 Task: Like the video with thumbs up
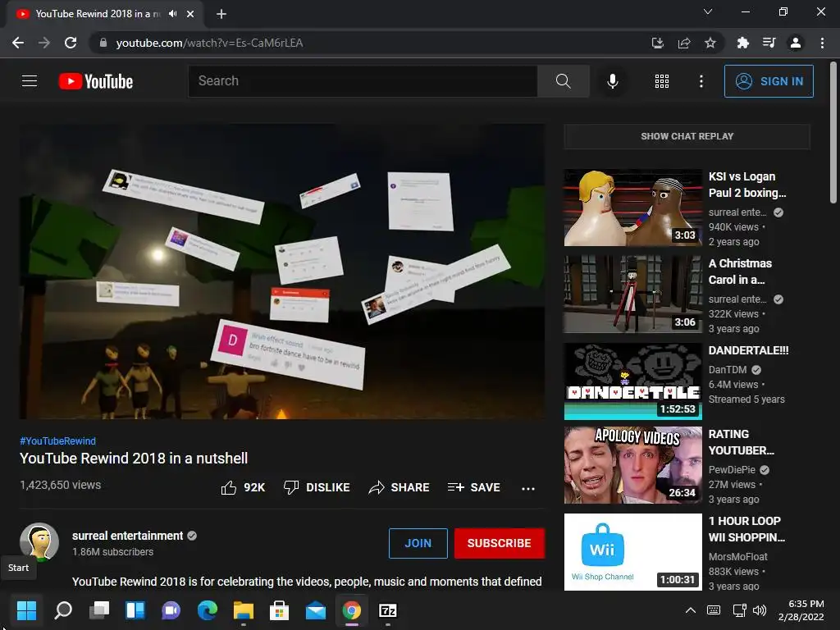pos(243,487)
